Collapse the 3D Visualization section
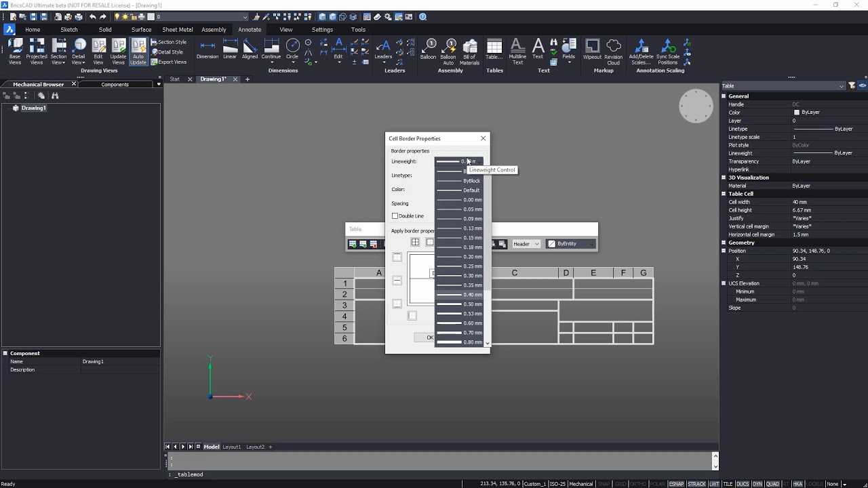 724,178
